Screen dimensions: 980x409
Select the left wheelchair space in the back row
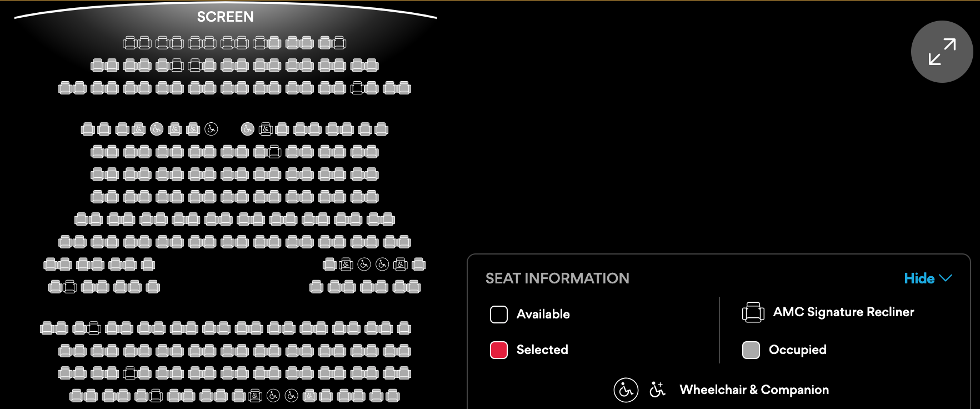click(x=273, y=396)
